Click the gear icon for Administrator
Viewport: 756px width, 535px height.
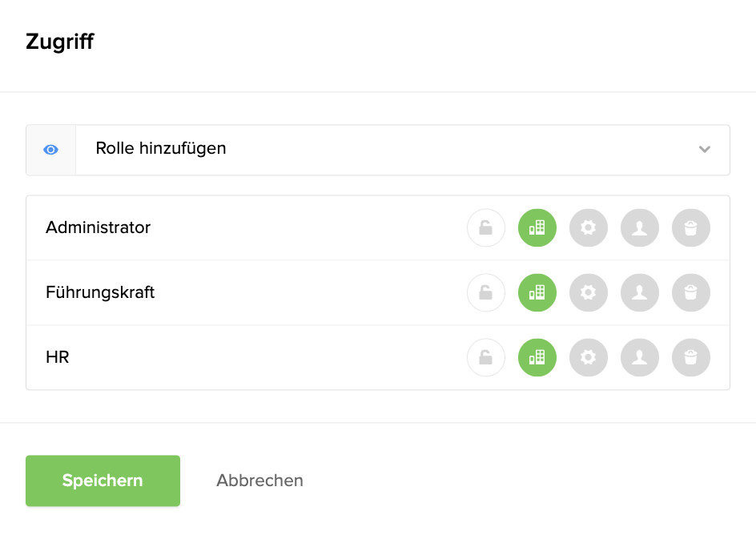click(588, 227)
